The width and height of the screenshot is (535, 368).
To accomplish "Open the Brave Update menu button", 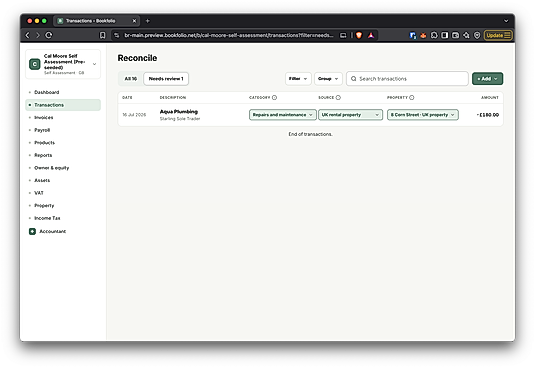I will coord(498,35).
